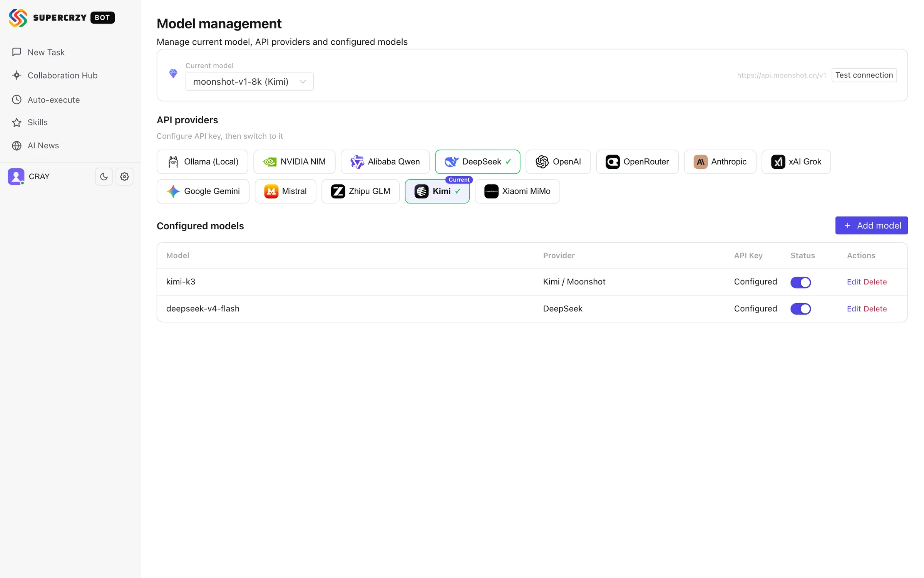
Task: Toggle dark mode moon icon
Action: tap(104, 176)
